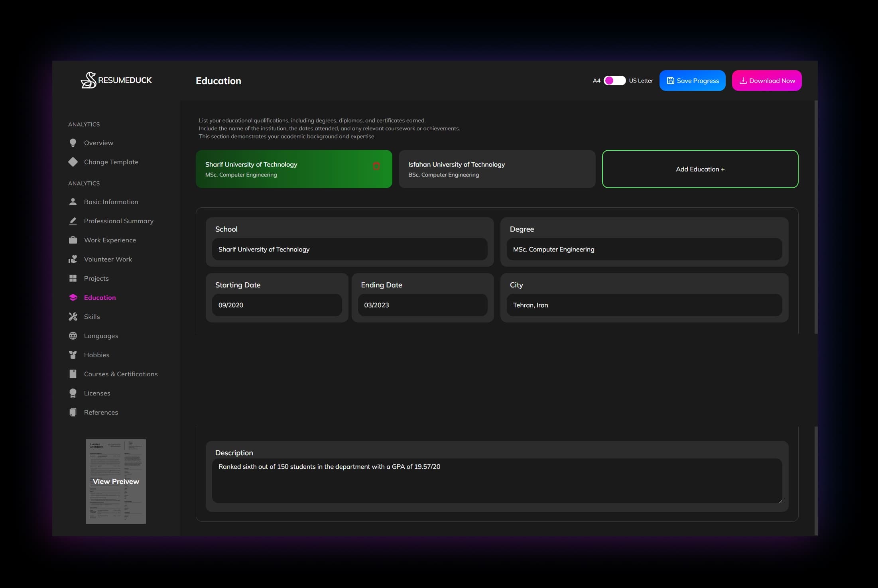878x588 pixels.
Task: Click the A4 label
Action: [596, 81]
